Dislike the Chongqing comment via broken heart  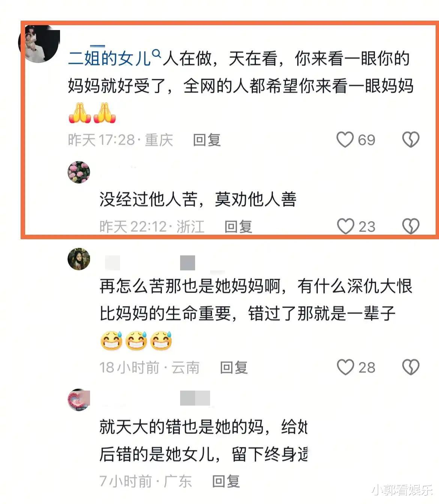[411, 140]
